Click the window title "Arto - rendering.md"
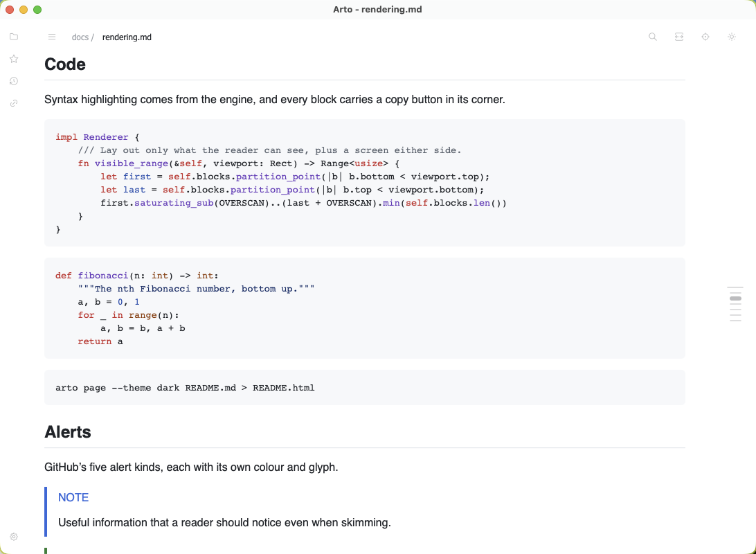This screenshot has height=554, width=756. pyautogui.click(x=377, y=10)
